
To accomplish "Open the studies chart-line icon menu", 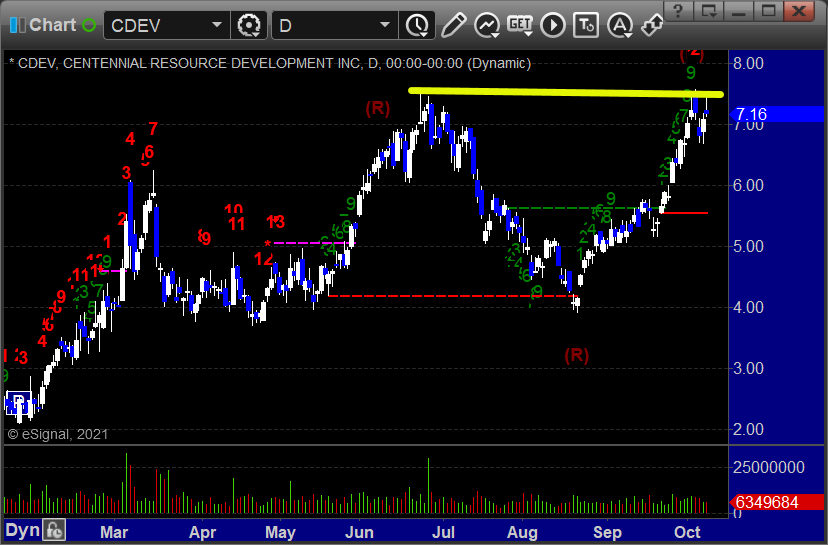I will coord(487,25).
